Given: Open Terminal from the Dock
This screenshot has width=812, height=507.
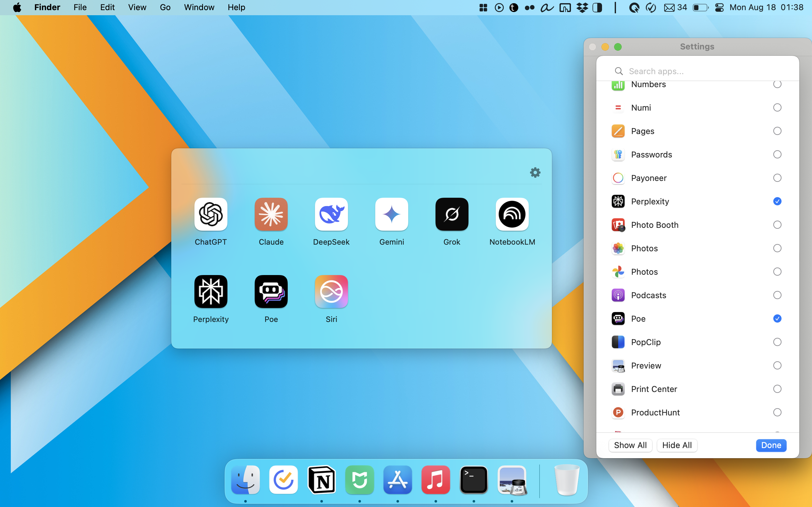Looking at the screenshot, I should pos(474,480).
